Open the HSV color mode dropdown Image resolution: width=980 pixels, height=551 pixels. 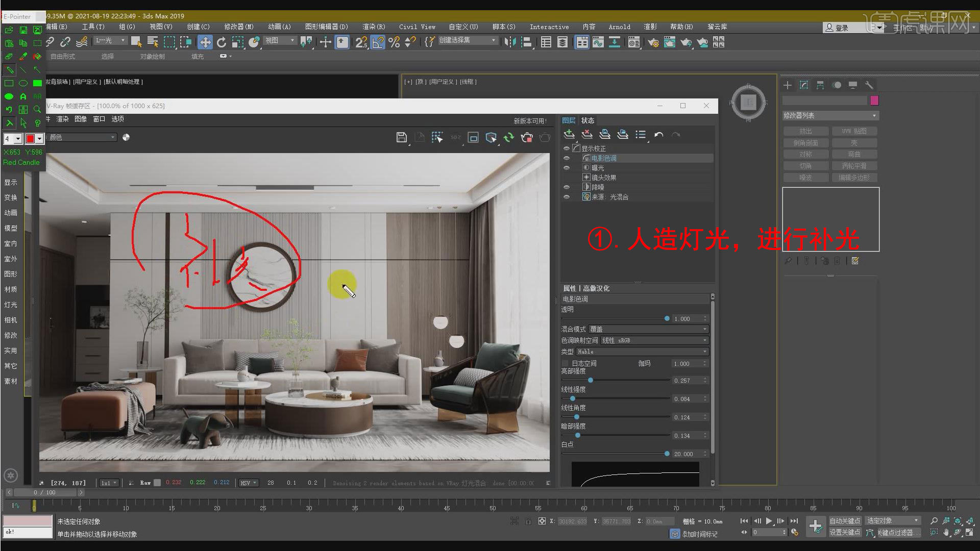(x=249, y=483)
